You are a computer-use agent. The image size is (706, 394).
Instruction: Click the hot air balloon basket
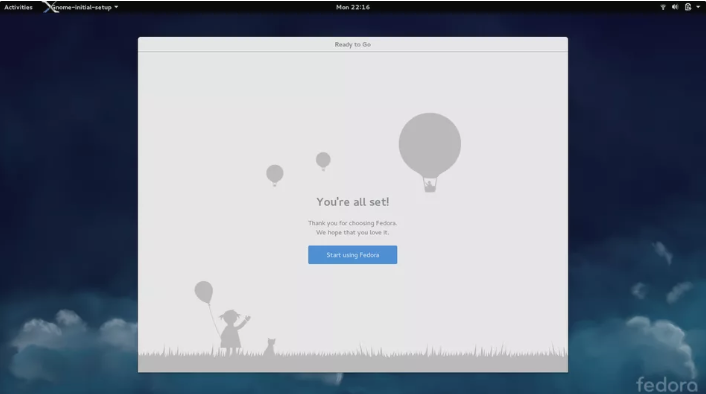430,185
